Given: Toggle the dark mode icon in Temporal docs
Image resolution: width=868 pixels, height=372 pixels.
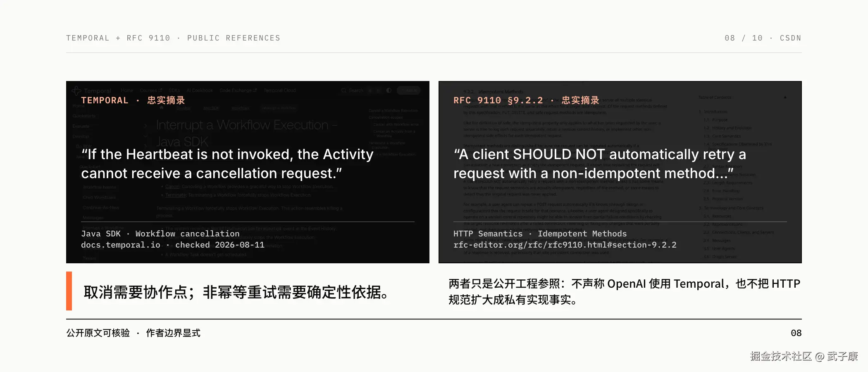Looking at the screenshot, I should click(x=389, y=90).
